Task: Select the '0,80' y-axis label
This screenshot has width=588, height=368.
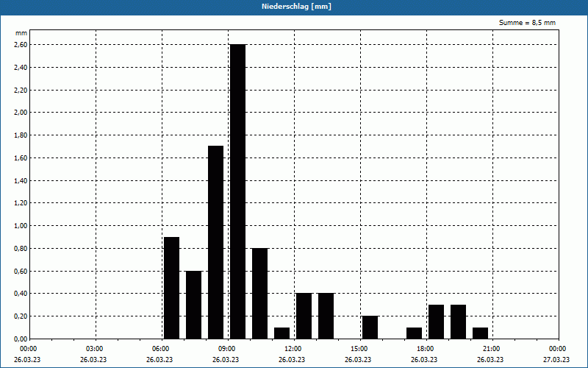Action: pos(21,249)
